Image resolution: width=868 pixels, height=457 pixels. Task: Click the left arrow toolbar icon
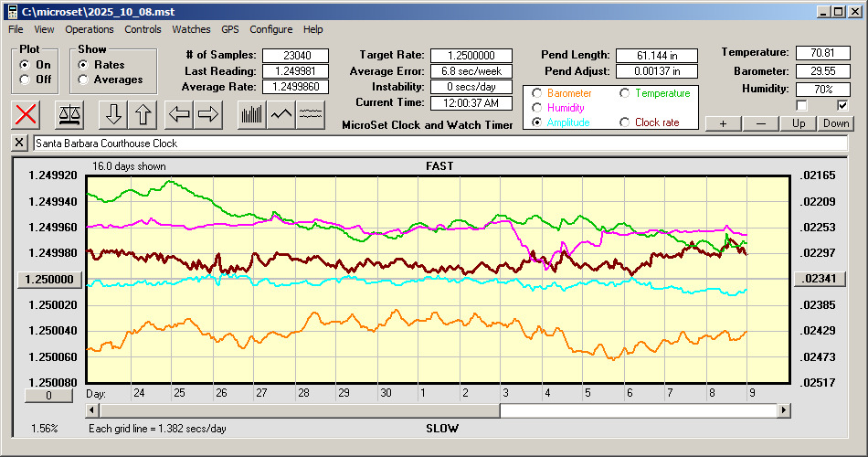coord(177,114)
